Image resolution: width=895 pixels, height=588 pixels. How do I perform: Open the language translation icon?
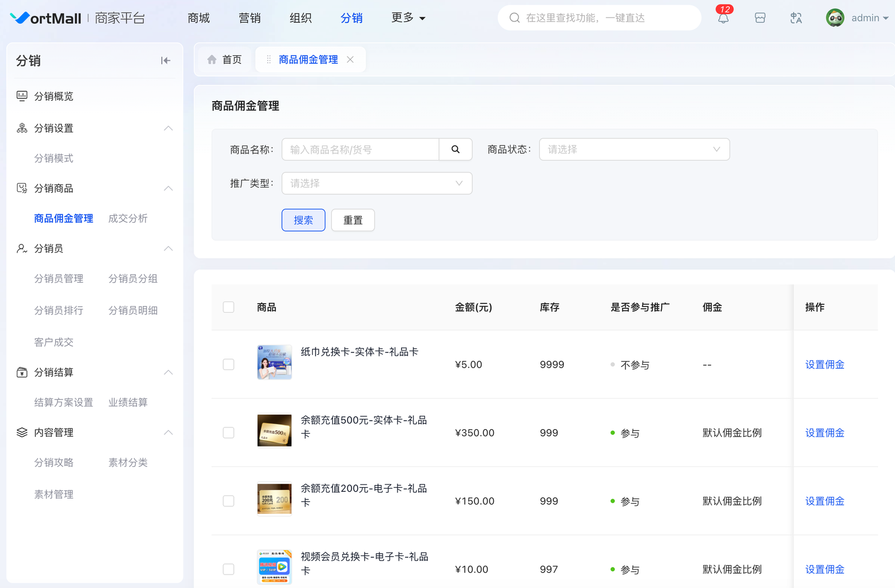coord(796,18)
